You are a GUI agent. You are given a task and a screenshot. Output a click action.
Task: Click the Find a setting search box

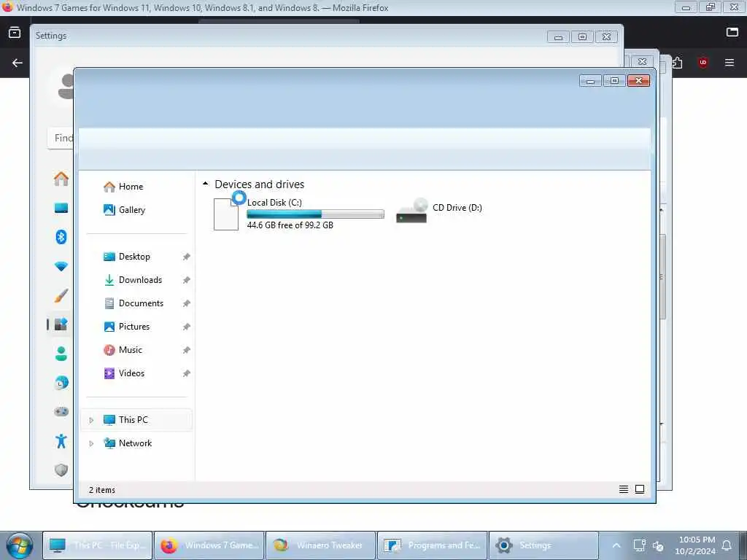click(x=61, y=138)
